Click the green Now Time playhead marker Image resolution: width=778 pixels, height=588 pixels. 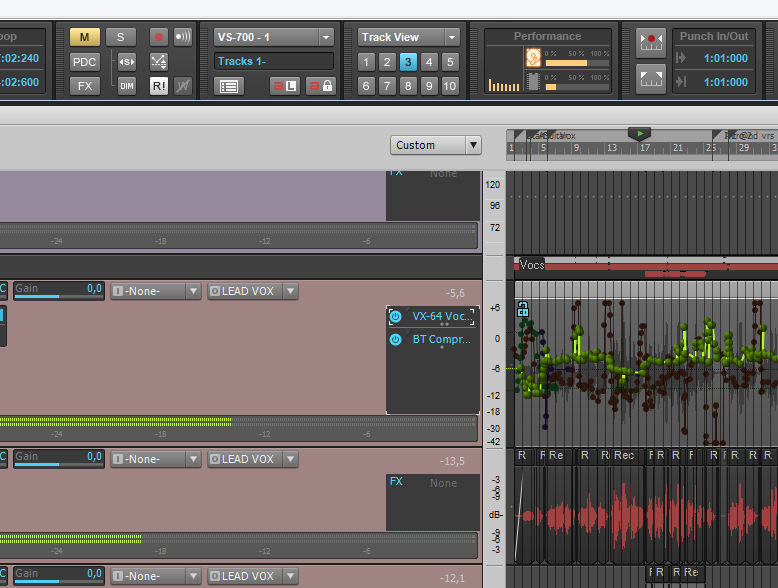(x=640, y=133)
